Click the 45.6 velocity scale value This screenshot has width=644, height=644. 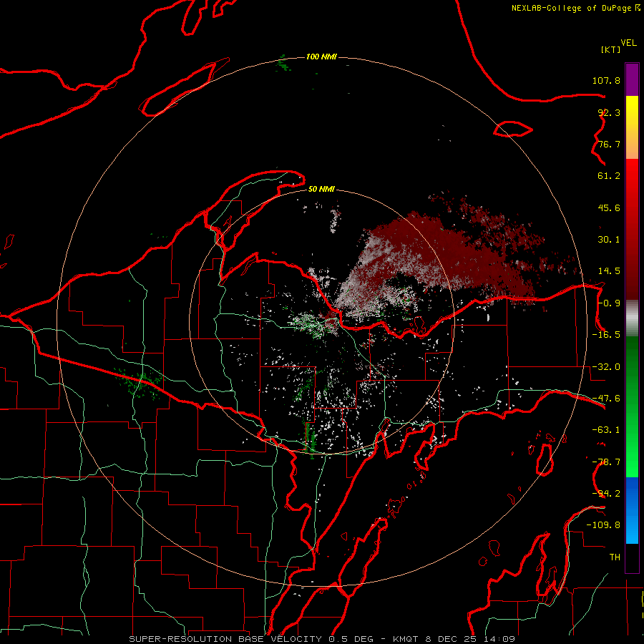(x=609, y=208)
